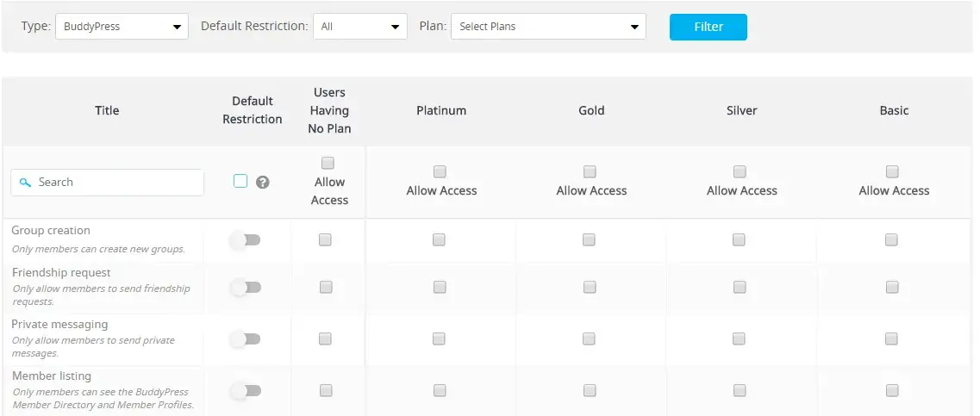This screenshot has height=416, width=980.
Task: Toggle Group creation default restriction switch
Action: point(246,240)
